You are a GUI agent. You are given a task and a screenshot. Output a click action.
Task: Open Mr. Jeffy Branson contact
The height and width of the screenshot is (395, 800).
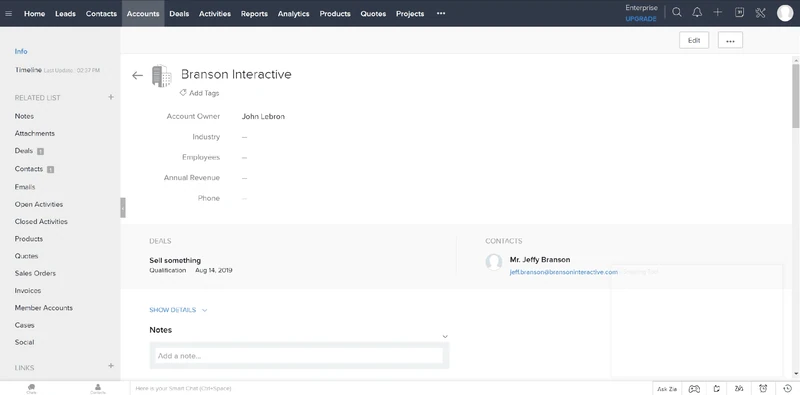click(x=540, y=260)
